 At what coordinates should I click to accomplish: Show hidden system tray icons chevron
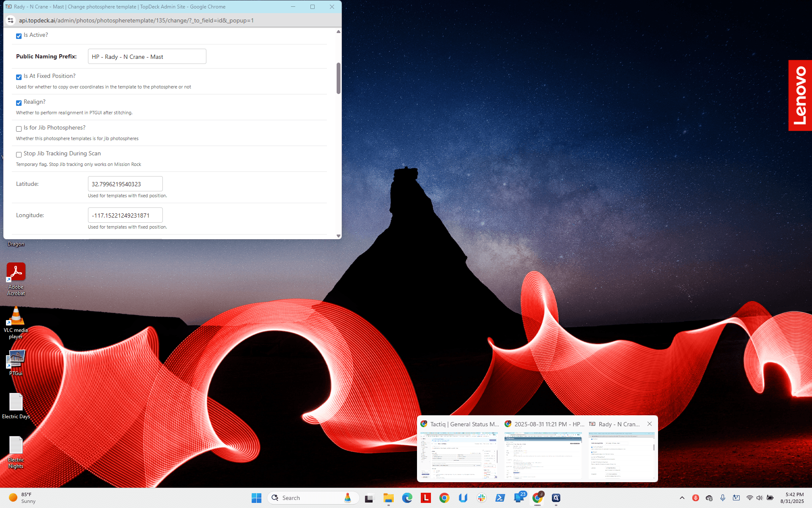point(682,498)
